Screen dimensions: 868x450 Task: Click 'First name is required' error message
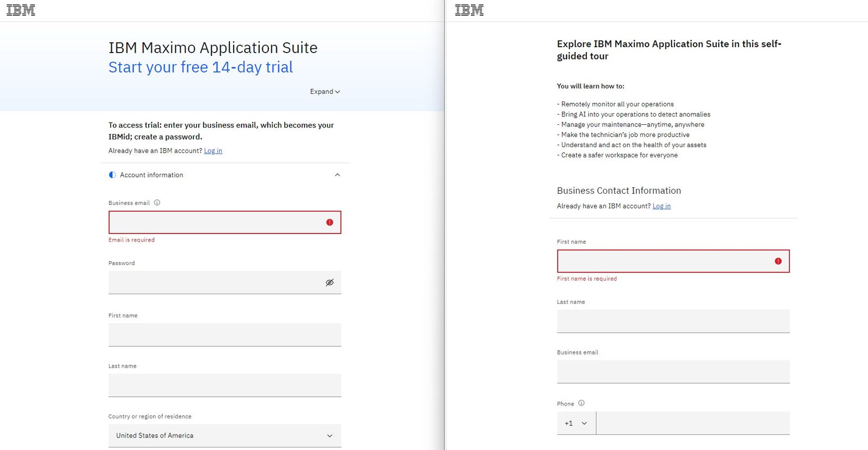pos(586,278)
